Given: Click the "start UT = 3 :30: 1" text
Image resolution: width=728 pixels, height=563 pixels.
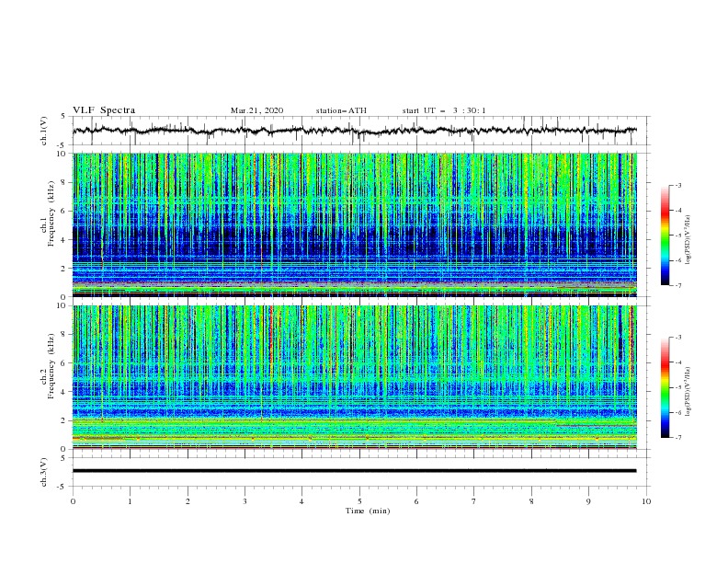Looking at the screenshot, I should [x=444, y=110].
